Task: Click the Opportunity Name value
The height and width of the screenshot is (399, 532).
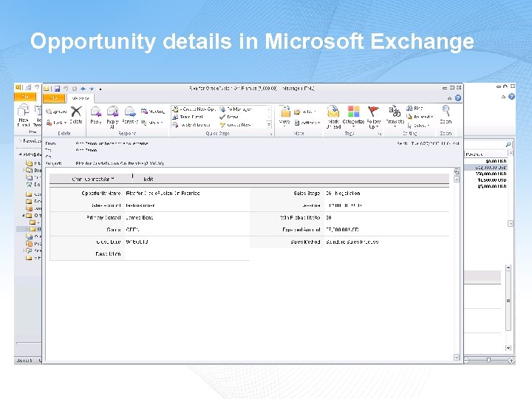Action: (163, 194)
